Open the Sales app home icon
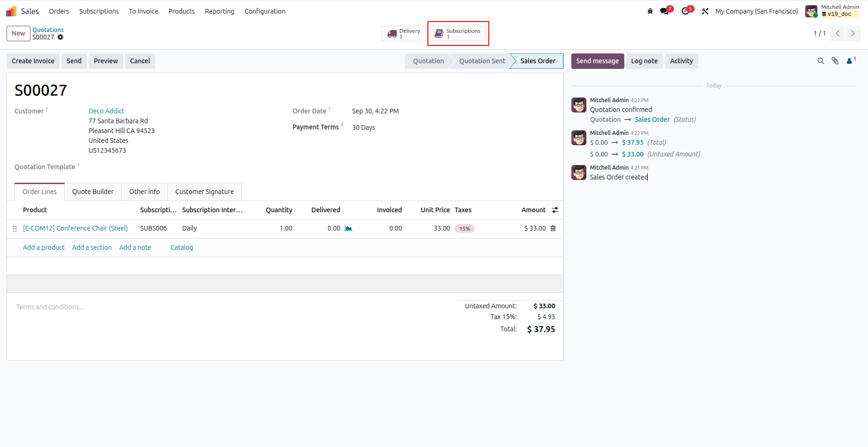The height and width of the screenshot is (447, 868). (11, 11)
